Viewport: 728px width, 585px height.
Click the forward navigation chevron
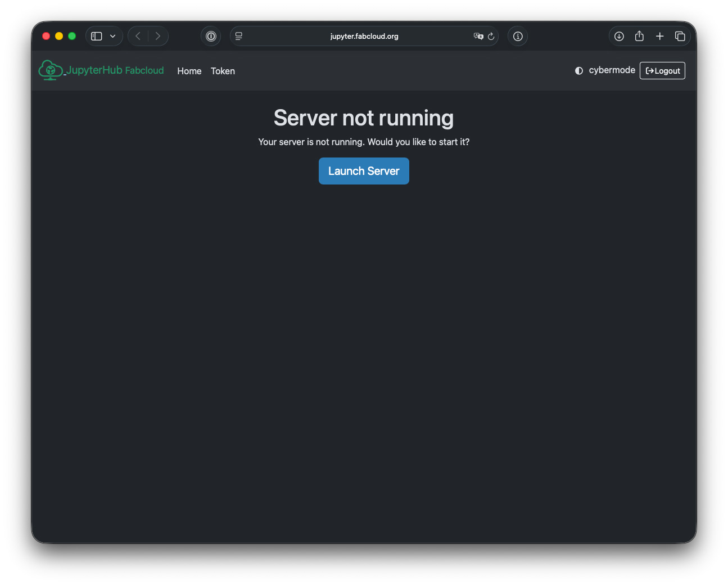(x=158, y=35)
